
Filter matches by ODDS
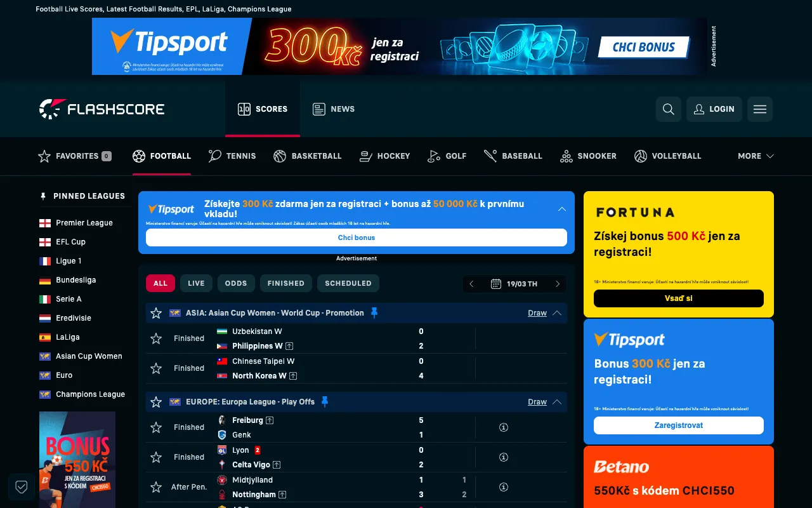[x=236, y=283]
